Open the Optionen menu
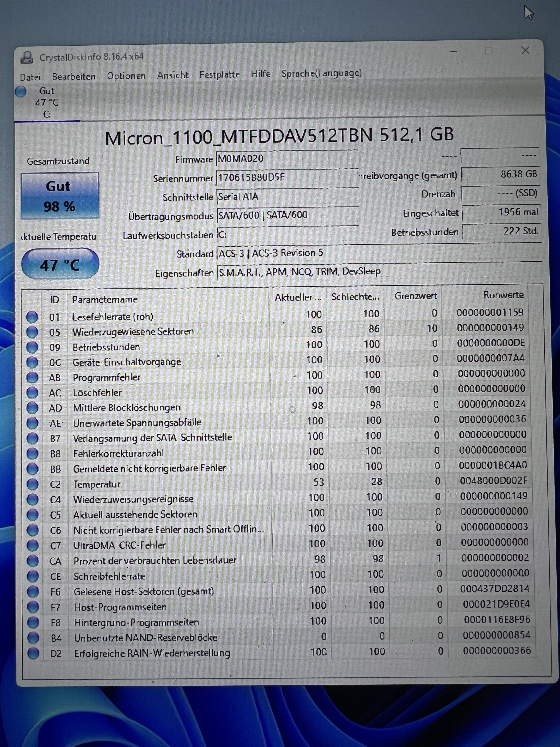This screenshot has height=747, width=560. 126,76
